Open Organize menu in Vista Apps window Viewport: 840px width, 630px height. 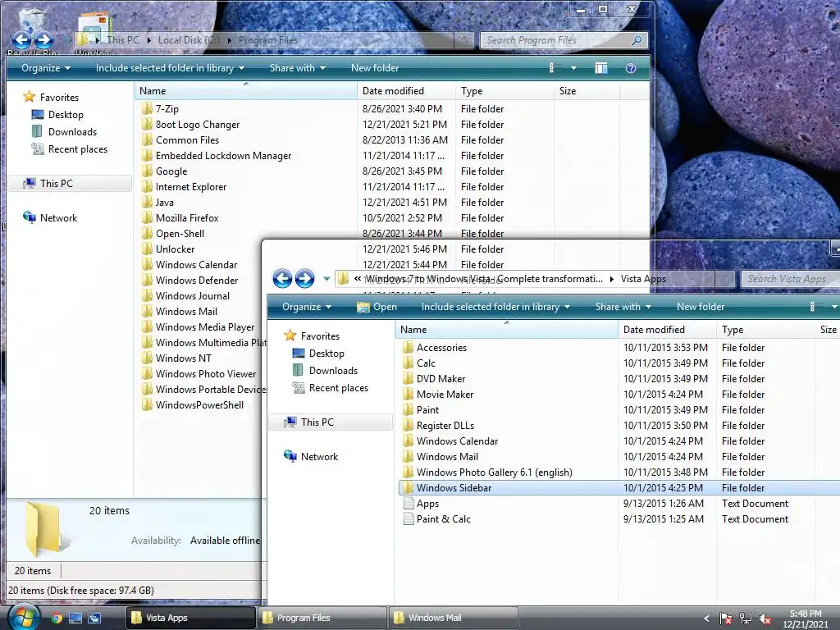click(x=307, y=307)
